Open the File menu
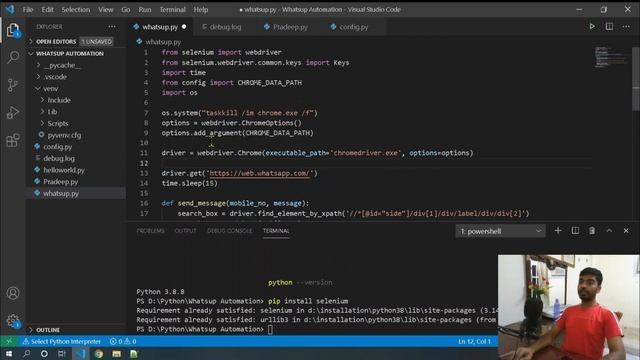The image size is (640, 360). 28,9
